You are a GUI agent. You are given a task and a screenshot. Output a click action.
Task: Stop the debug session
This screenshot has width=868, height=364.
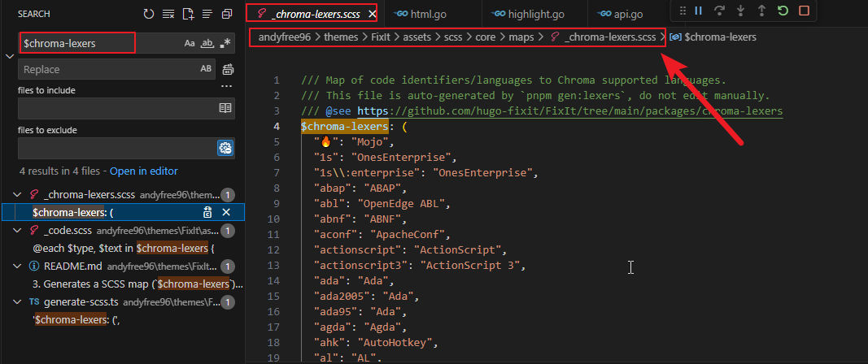click(804, 11)
